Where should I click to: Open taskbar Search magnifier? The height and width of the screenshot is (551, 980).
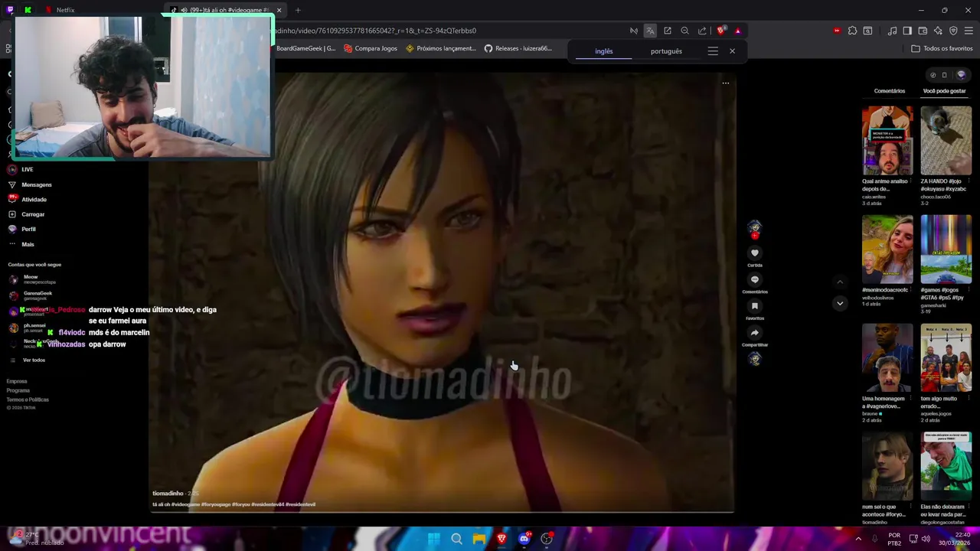pos(456,539)
